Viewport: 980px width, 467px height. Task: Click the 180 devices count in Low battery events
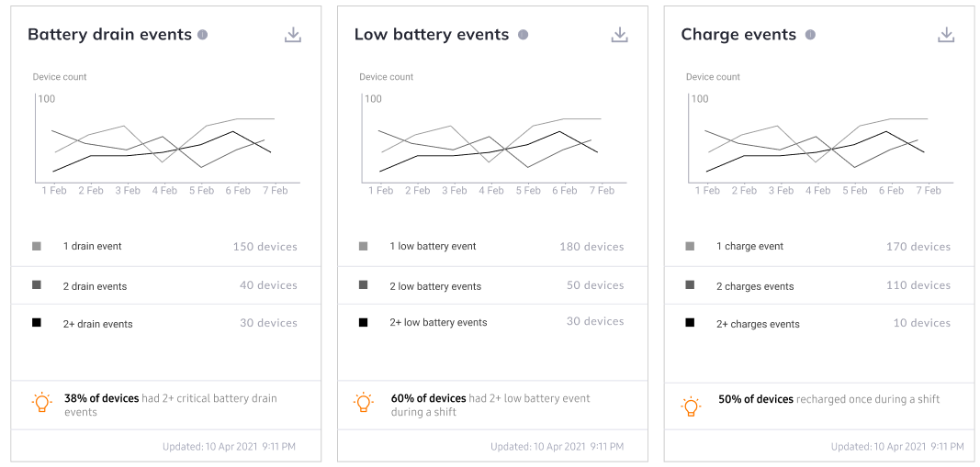pyautogui.click(x=591, y=247)
